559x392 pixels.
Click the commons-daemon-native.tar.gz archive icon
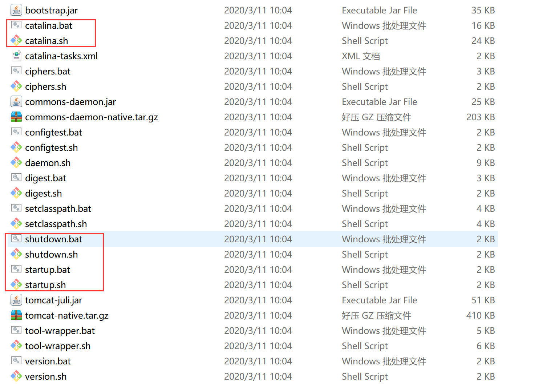[16, 117]
